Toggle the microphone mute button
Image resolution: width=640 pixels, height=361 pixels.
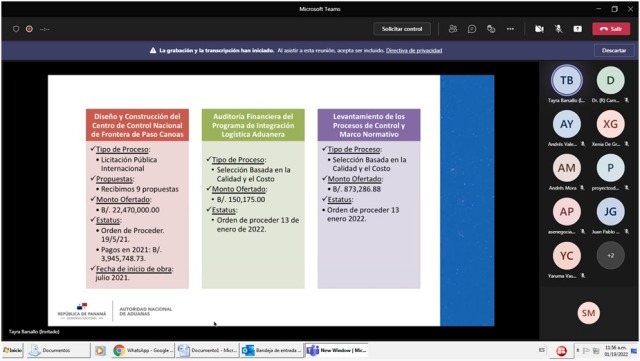pyautogui.click(x=558, y=29)
